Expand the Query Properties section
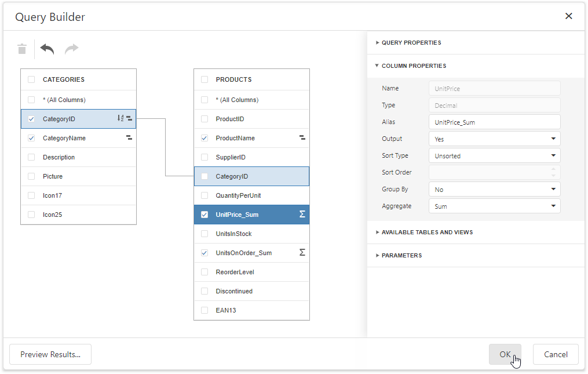Screen dimensions: 588x374 click(411, 43)
